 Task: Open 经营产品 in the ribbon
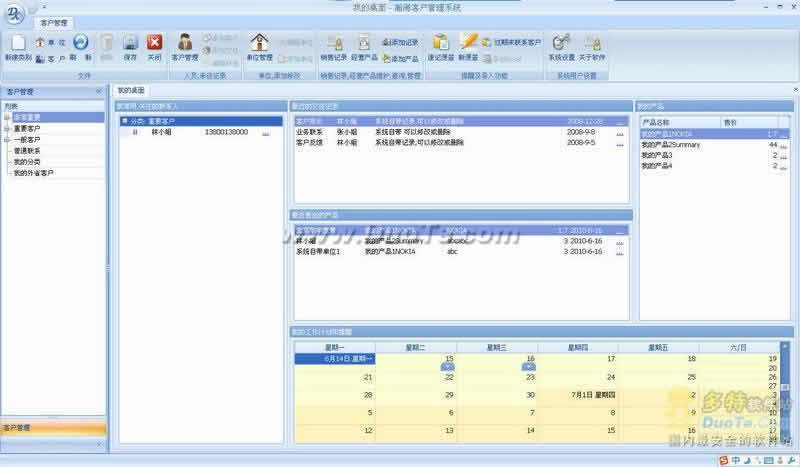[x=363, y=47]
